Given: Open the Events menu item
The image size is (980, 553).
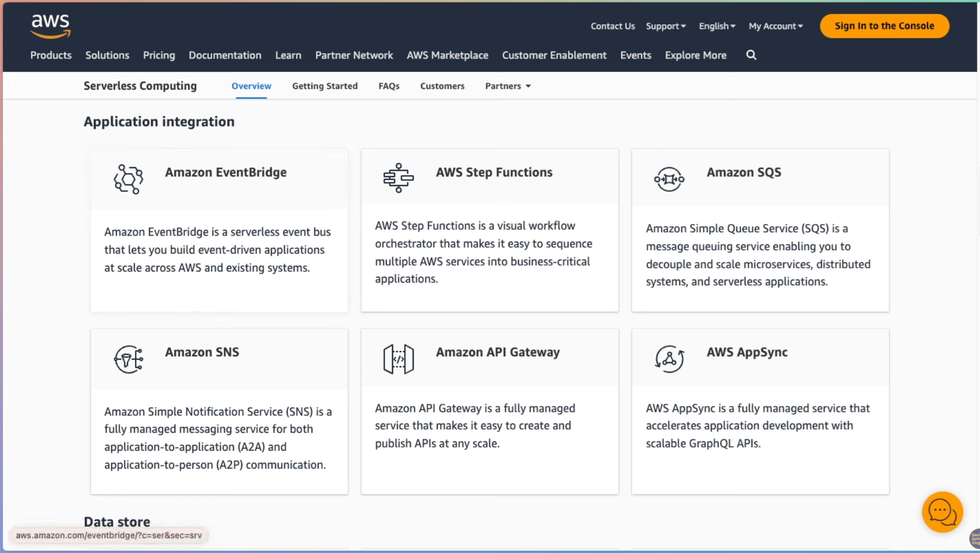Looking at the screenshot, I should 635,55.
